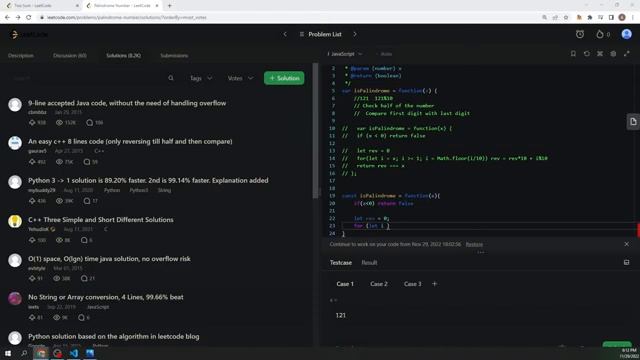Image resolution: width=640 pixels, height=360 pixels.
Task: Comments icon on C++ Three Simple solution
Action: click(84, 240)
